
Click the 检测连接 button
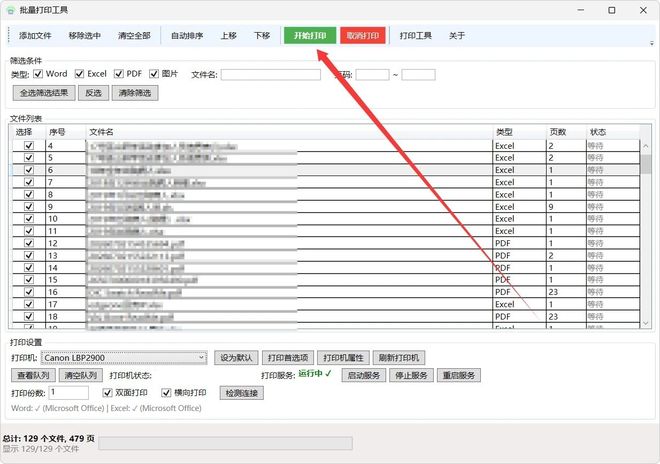click(x=242, y=393)
